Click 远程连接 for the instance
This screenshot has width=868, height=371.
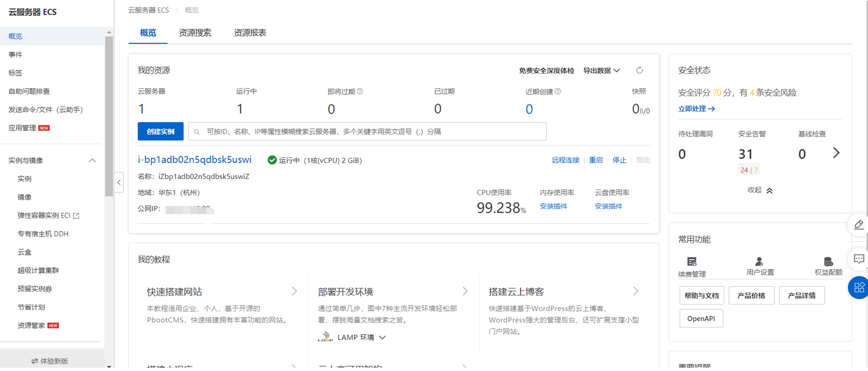click(x=565, y=160)
